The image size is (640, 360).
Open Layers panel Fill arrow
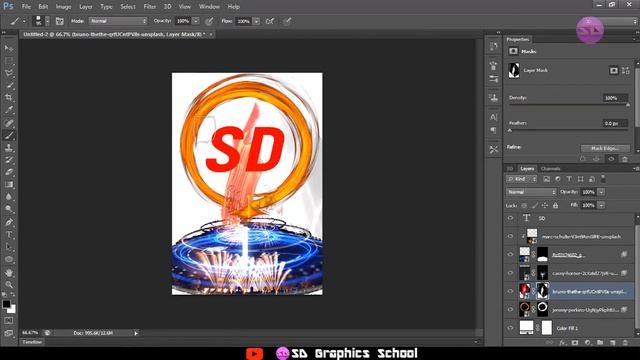point(601,205)
